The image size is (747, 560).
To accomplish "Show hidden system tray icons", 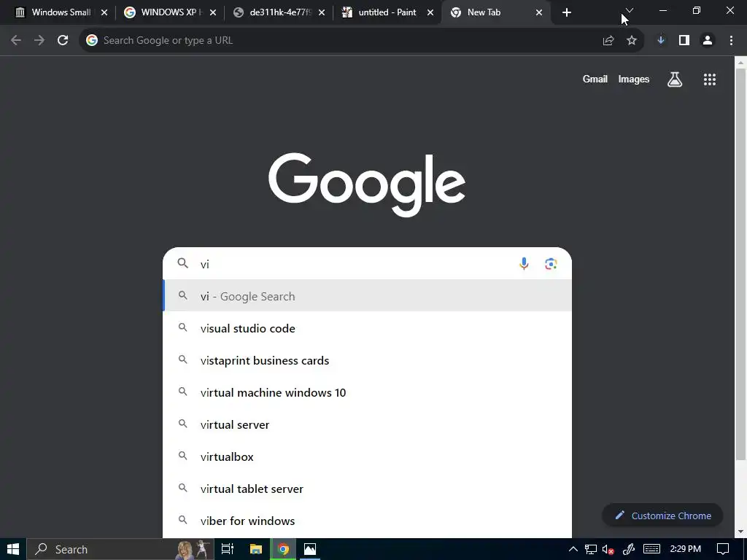I will [x=573, y=549].
